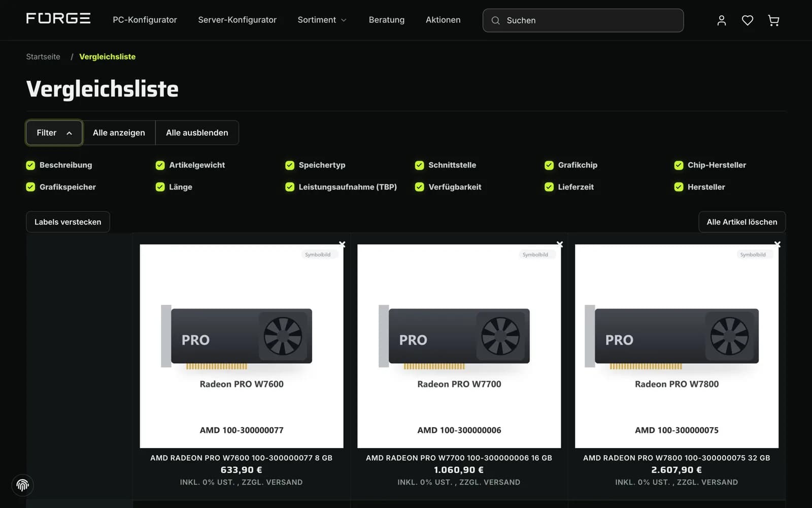Collapse the Filter dropdown
Viewport: 812px width, 508px height.
[x=54, y=133]
